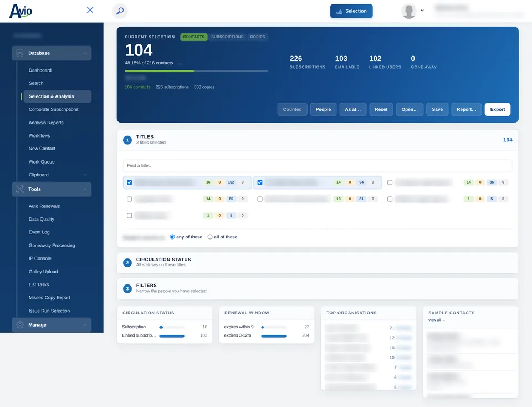
Task: Click the As at... button
Action: tap(352, 109)
